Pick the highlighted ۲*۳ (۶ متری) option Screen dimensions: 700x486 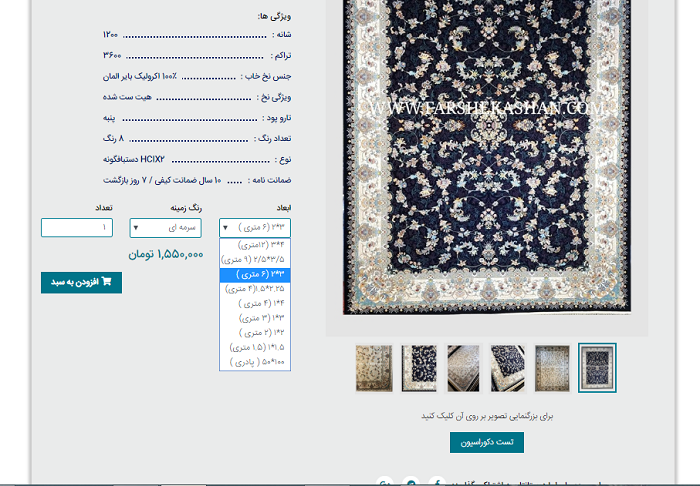pyautogui.click(x=255, y=274)
